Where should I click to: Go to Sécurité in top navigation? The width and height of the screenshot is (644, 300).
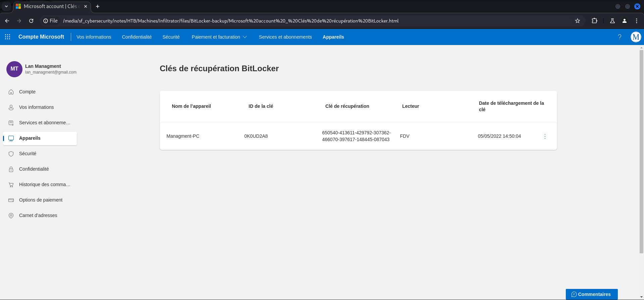pos(171,37)
